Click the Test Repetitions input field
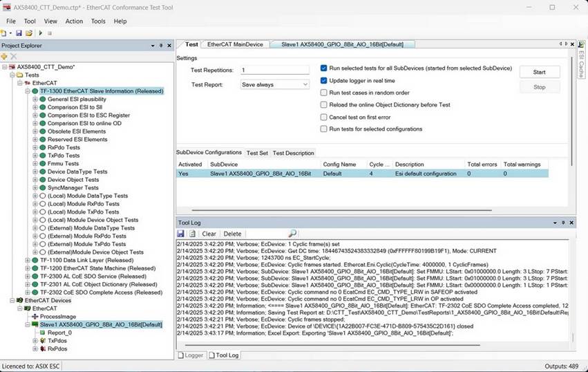 click(275, 70)
